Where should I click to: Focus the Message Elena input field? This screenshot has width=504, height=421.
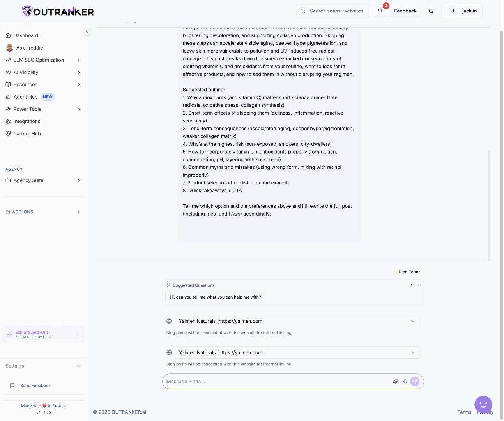[278, 382]
